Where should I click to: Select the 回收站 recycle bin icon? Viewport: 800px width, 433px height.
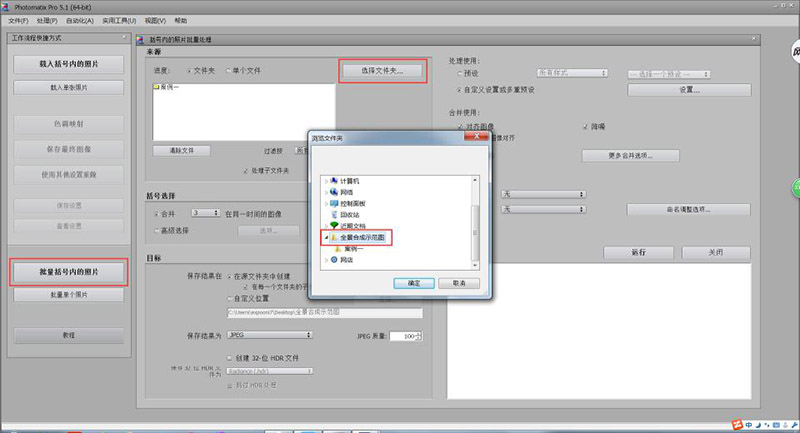(333, 214)
